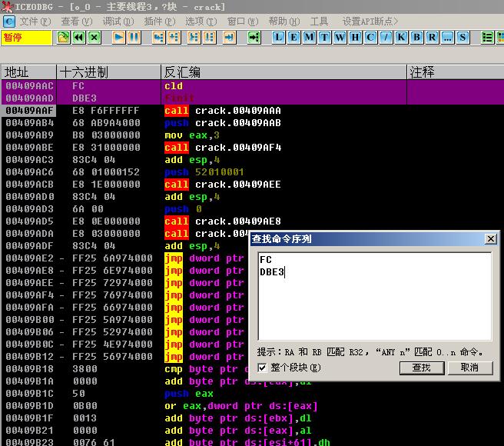The image size is (504, 446).
Task: Show Windows list via W button
Action: [340, 38]
